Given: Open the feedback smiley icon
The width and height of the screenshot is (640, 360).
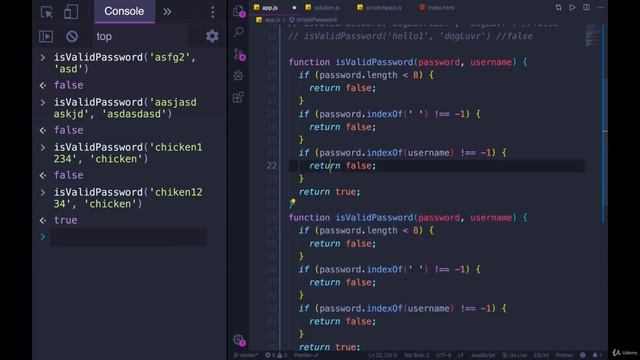Looking at the screenshot, I should 582,355.
